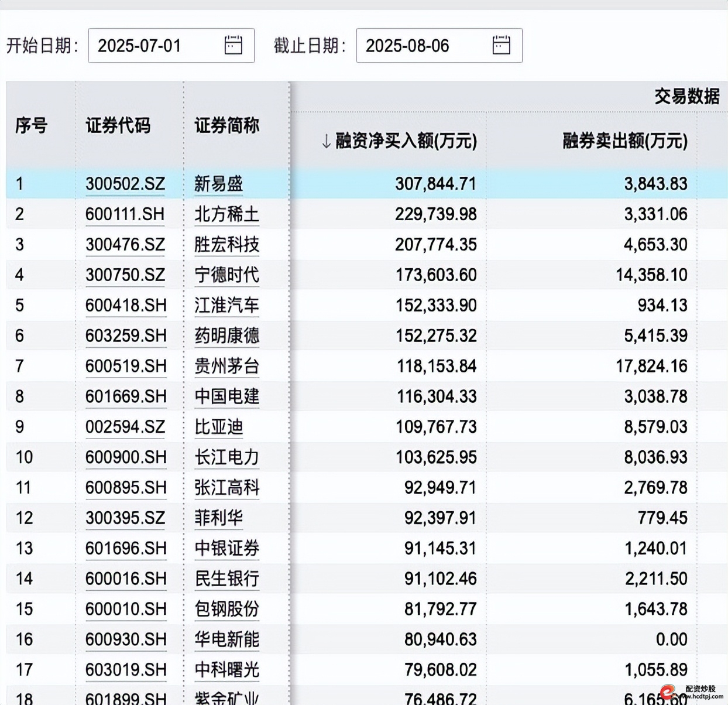Select row 16 华电新能 name link
The height and width of the screenshot is (705, 728).
click(226, 639)
